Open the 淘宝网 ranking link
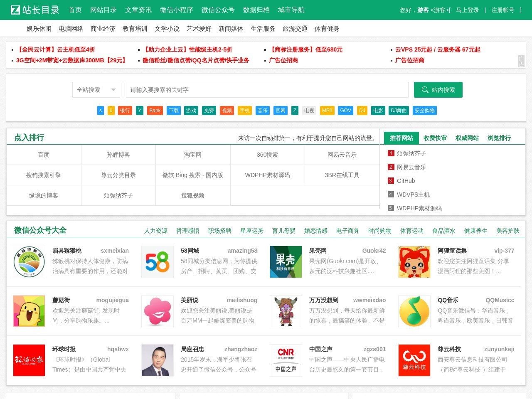This screenshot has height=399, width=532. click(192, 154)
